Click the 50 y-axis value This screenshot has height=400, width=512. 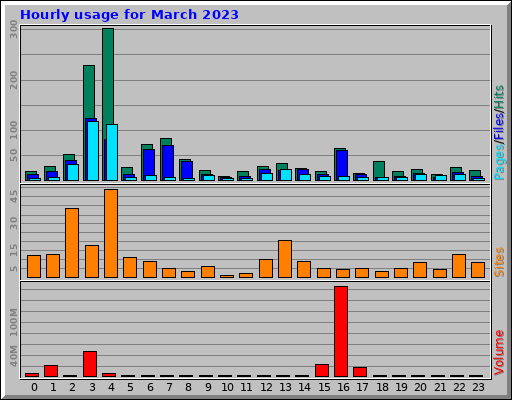coord(14,155)
